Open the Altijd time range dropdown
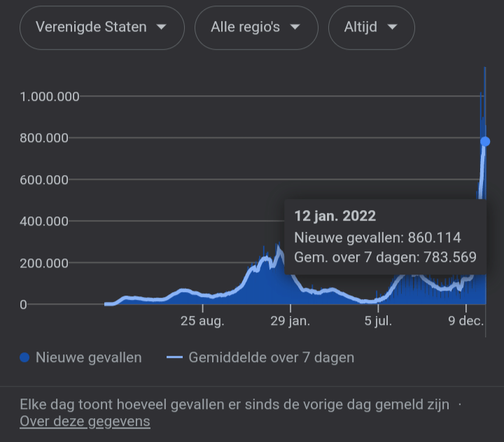Viewport: 504px width, 442px height. click(371, 27)
